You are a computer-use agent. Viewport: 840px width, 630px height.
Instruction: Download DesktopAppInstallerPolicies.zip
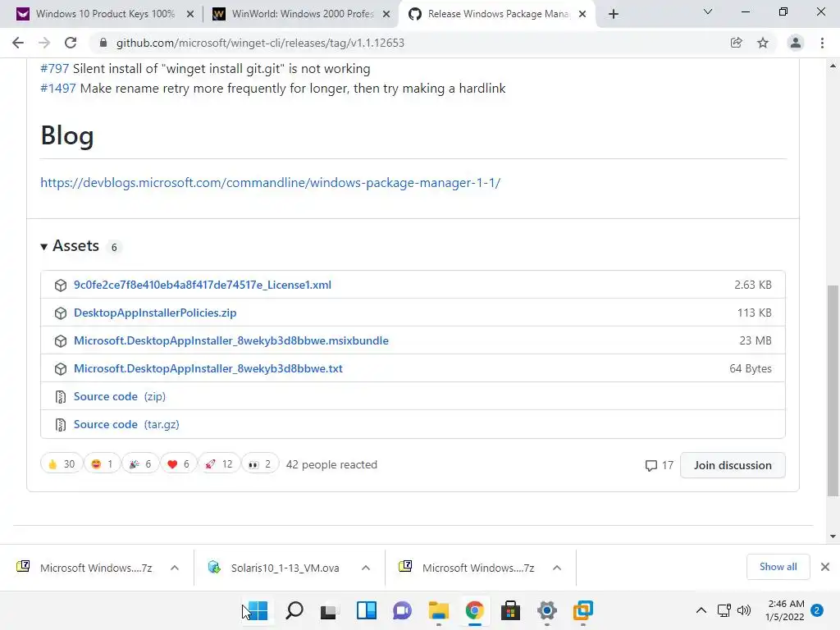[155, 313]
